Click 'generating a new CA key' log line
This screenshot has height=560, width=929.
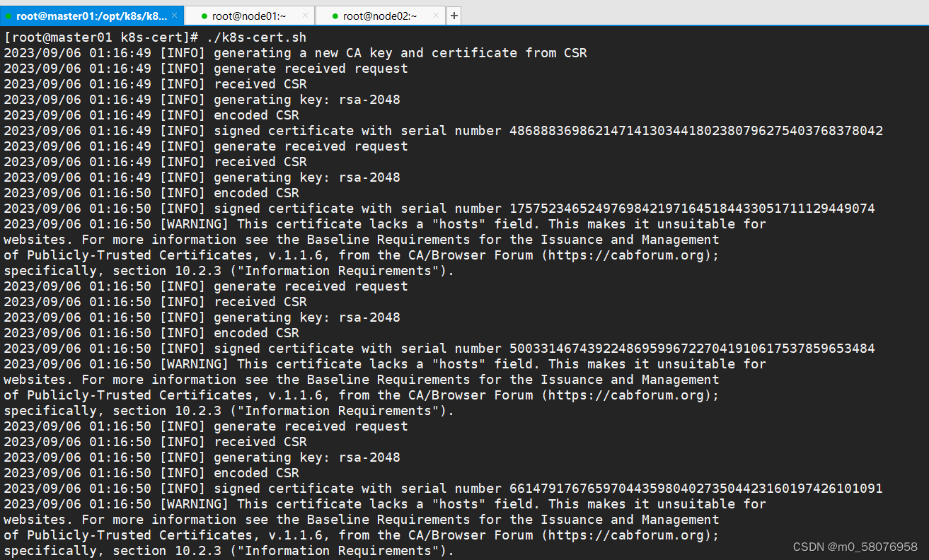pyautogui.click(x=295, y=53)
